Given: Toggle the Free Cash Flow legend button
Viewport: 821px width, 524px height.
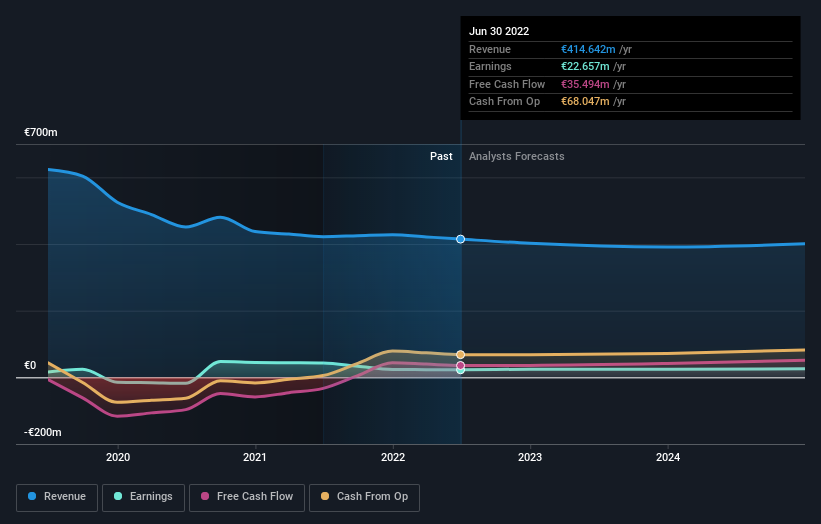Looking at the screenshot, I should [x=247, y=497].
